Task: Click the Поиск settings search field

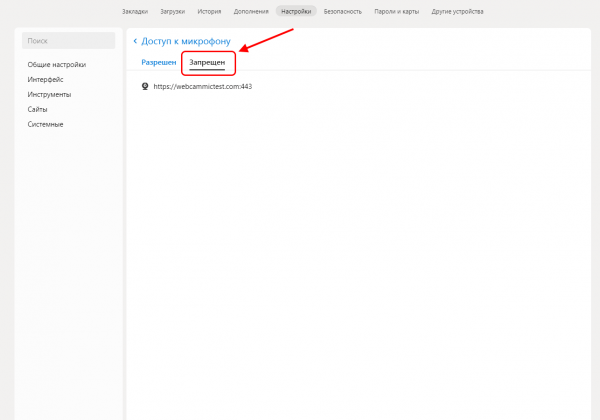Action: 68,41
